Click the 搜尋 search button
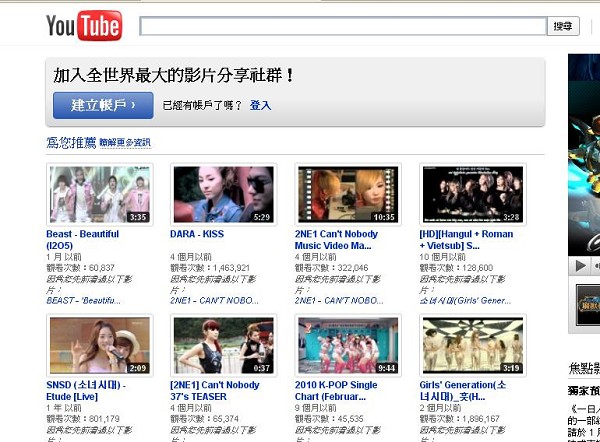The image size is (600, 442). [x=563, y=26]
